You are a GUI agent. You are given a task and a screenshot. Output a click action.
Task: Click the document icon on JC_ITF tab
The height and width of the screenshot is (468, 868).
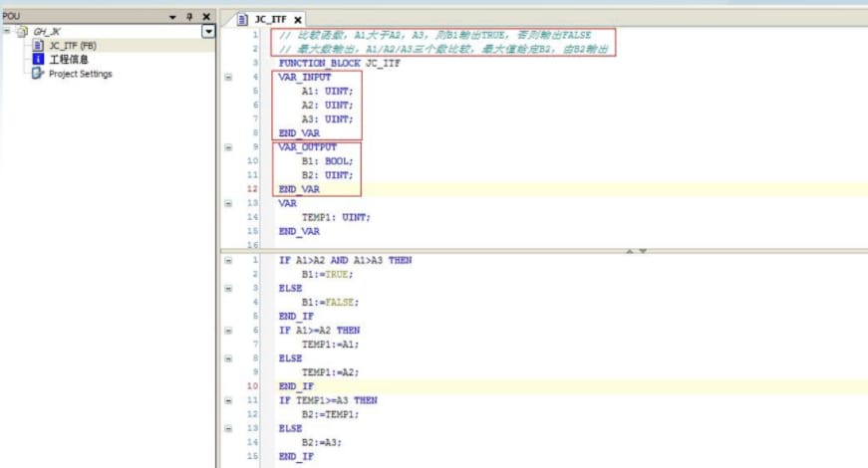coord(241,19)
